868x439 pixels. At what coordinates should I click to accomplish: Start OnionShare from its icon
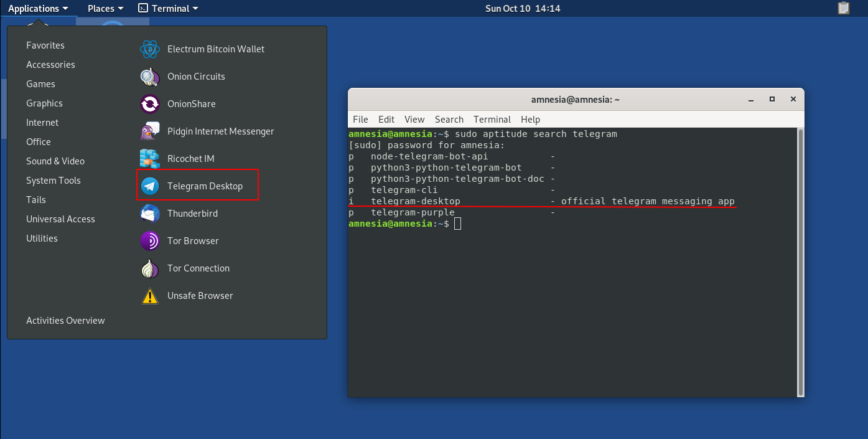[150, 104]
